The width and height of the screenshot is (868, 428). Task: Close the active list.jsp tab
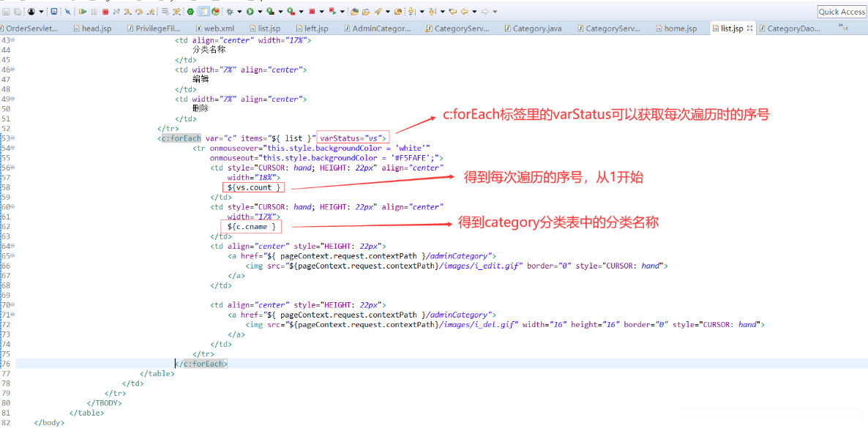(750, 29)
